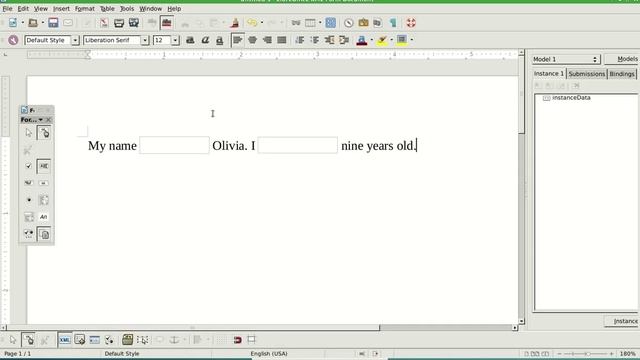Screen dimensions: 640x360
Task: Toggle Italic formatting
Action: (x=205, y=40)
